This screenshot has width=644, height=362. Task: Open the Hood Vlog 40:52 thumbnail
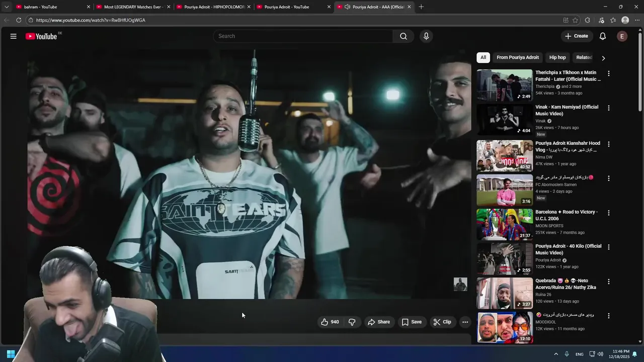(x=505, y=156)
